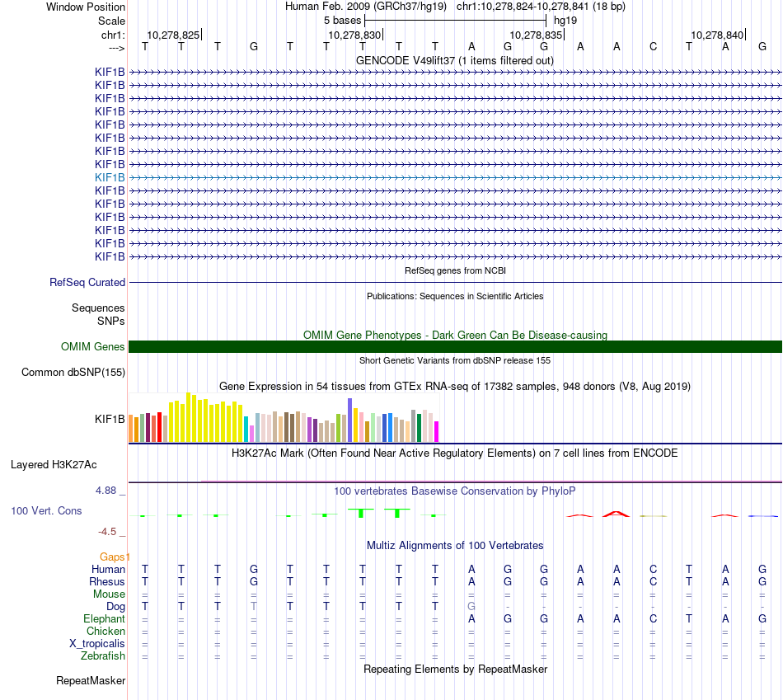This screenshot has height=700, width=783.
Task: Open the GENCODE V49lift37 track title
Action: coord(454,60)
